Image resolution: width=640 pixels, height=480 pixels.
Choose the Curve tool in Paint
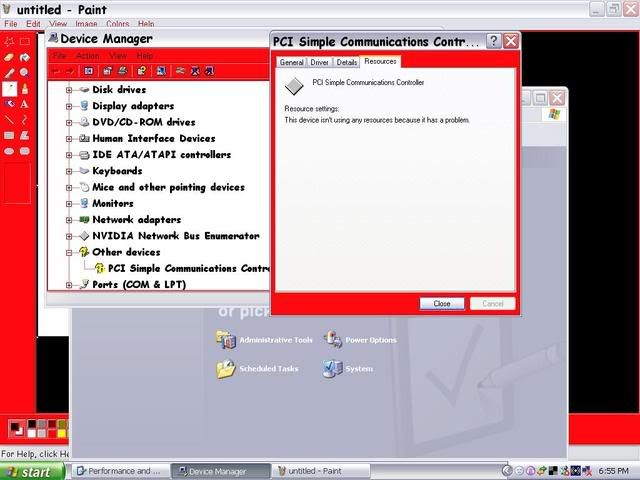click(x=24, y=120)
